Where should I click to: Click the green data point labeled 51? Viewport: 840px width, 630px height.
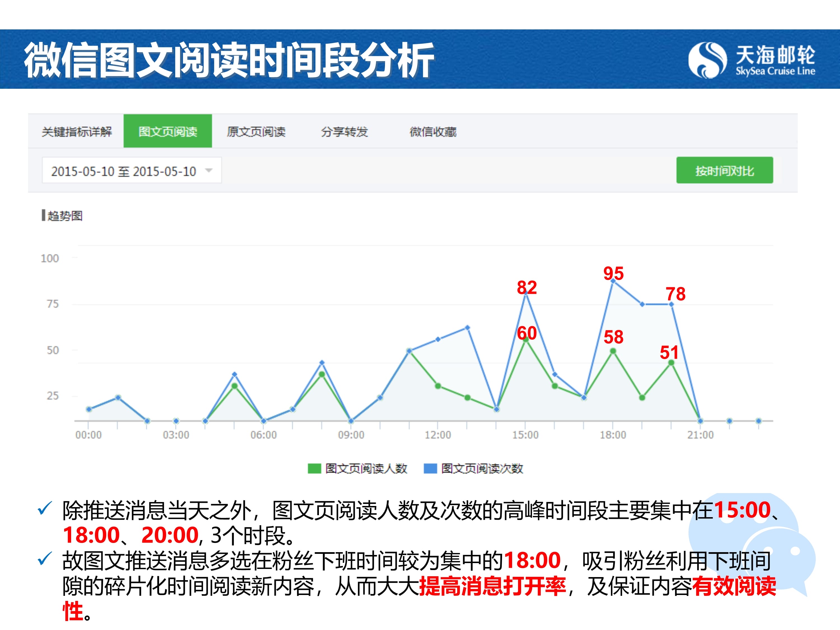[x=671, y=363]
